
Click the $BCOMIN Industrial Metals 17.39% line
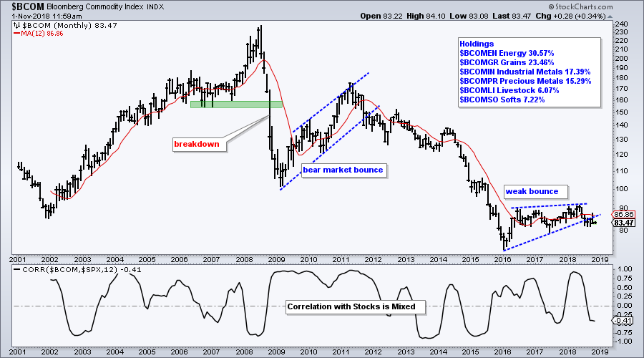525,72
